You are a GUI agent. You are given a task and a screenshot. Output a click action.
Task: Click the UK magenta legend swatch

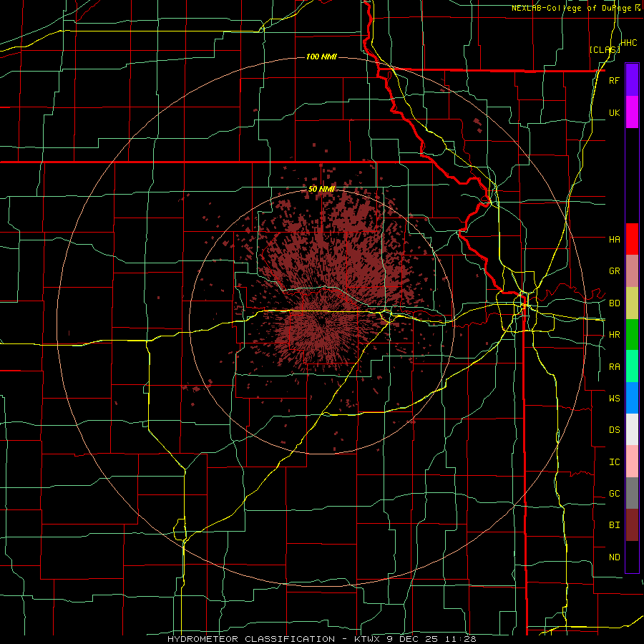point(632,112)
